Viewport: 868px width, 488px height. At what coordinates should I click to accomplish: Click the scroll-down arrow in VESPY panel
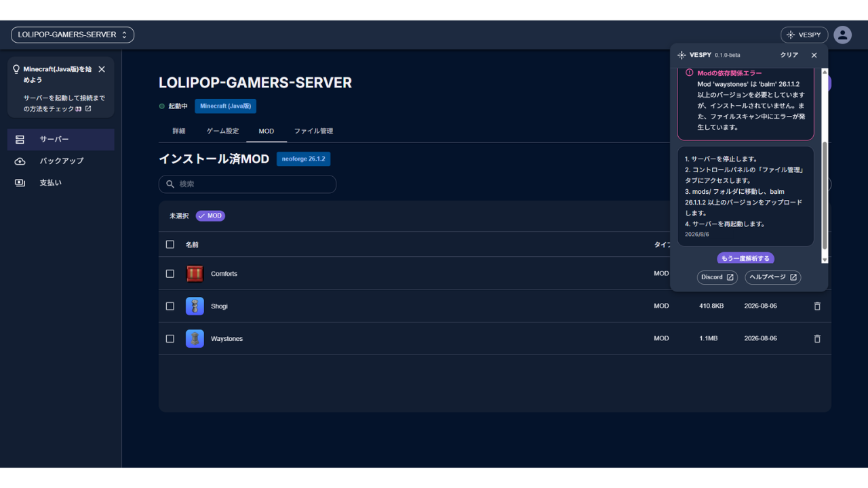tap(825, 260)
